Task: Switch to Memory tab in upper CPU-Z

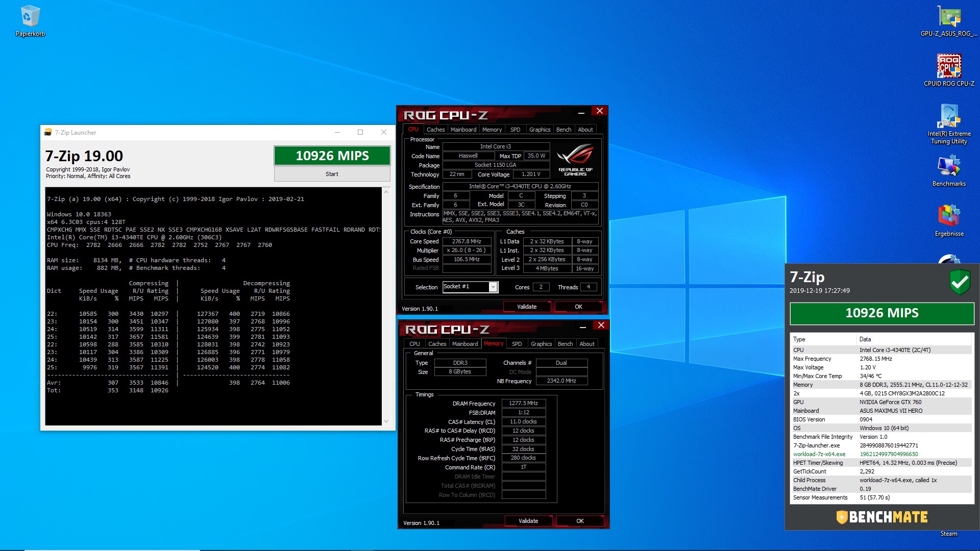Action: [492, 130]
